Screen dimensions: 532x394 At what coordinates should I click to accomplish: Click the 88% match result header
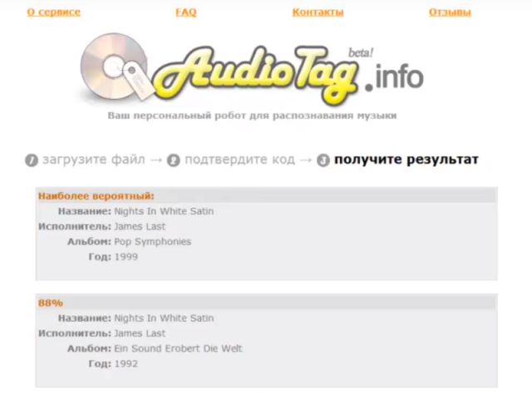[x=51, y=303]
